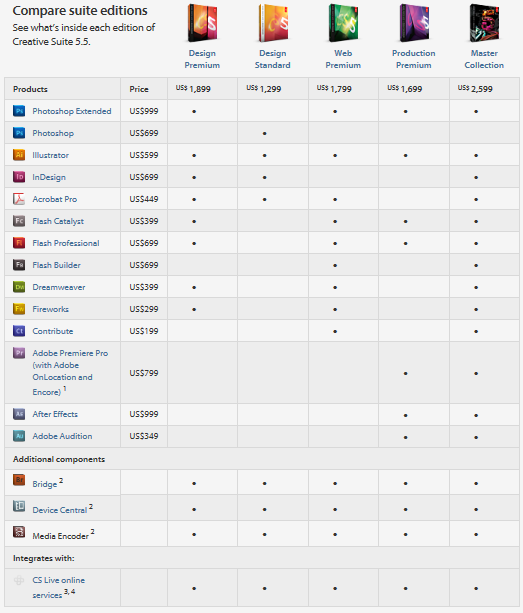Screen dimensions: 523x613
Task: Click the Products column header
Action: (30, 89)
